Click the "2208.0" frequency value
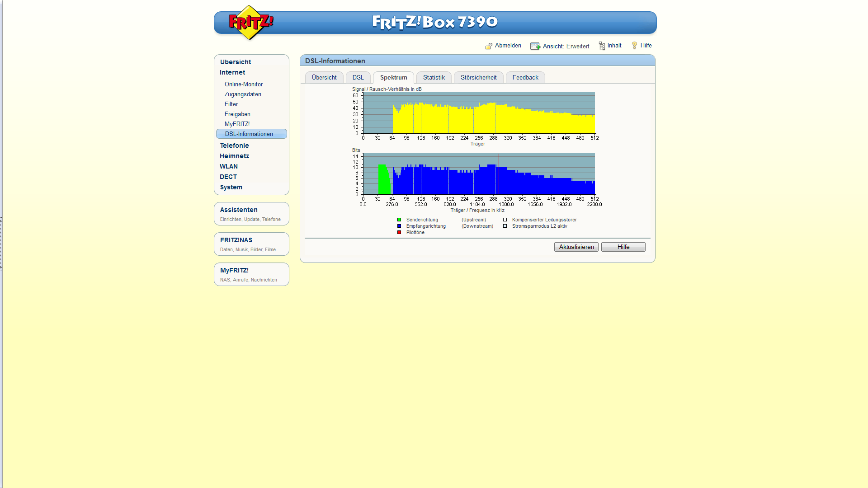Image resolution: width=868 pixels, height=488 pixels. pyautogui.click(x=594, y=205)
